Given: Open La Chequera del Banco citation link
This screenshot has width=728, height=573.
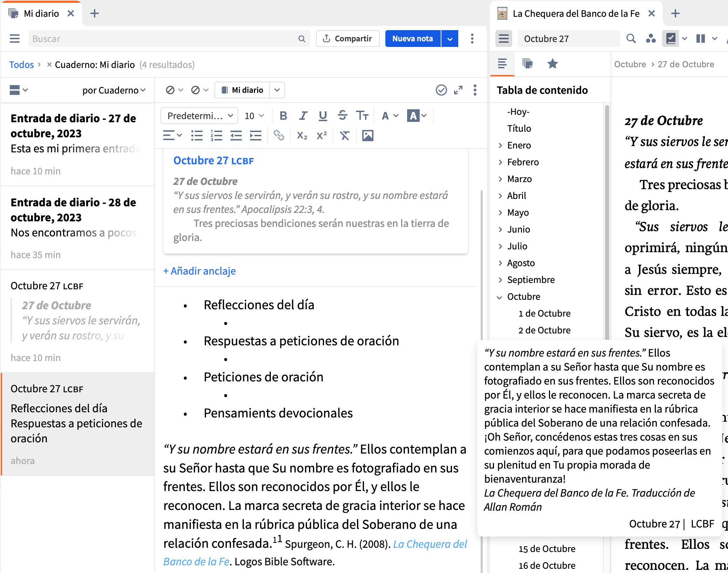Looking at the screenshot, I should [x=430, y=544].
